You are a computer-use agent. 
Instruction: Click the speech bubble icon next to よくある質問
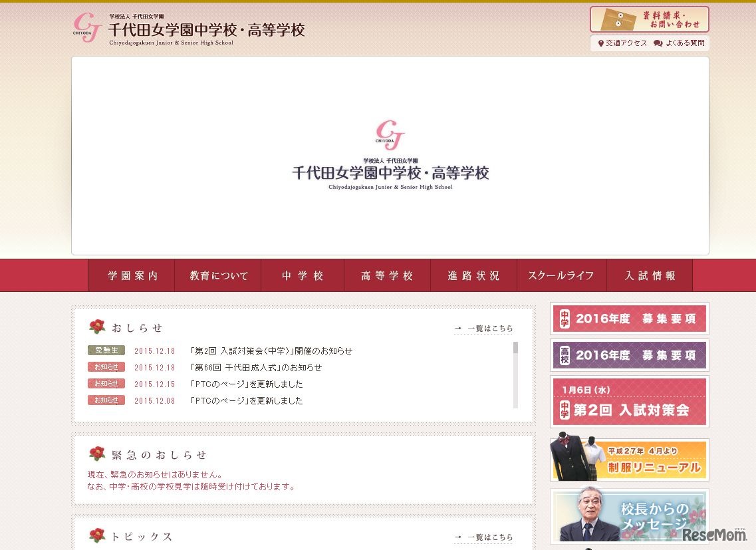click(x=656, y=43)
